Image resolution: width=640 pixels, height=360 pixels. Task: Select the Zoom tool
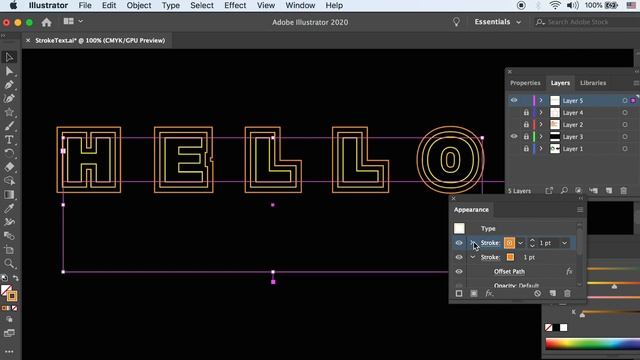pyautogui.click(x=9, y=264)
